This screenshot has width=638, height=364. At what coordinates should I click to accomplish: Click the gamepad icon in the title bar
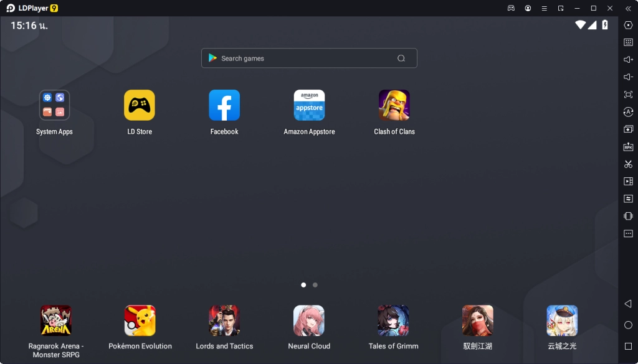coord(511,8)
